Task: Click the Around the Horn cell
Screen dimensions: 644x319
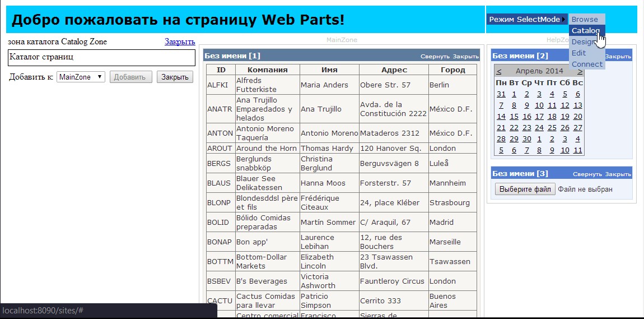Action: [x=266, y=149]
